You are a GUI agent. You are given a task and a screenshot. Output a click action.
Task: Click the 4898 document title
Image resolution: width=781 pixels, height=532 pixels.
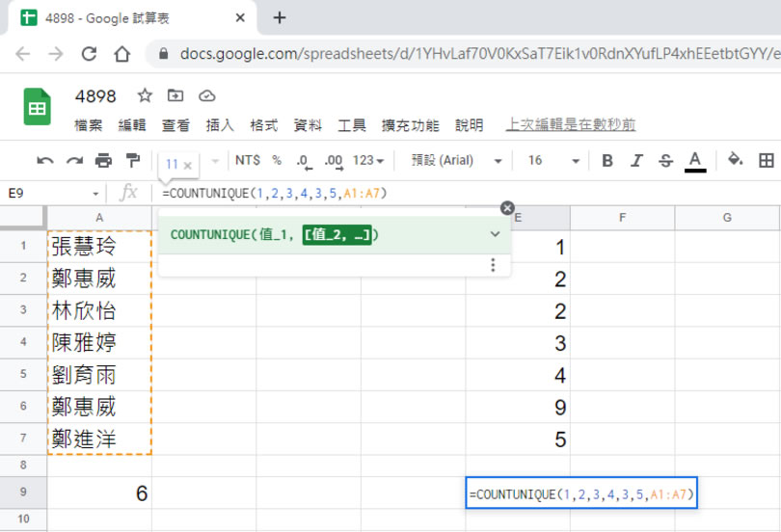[95, 95]
